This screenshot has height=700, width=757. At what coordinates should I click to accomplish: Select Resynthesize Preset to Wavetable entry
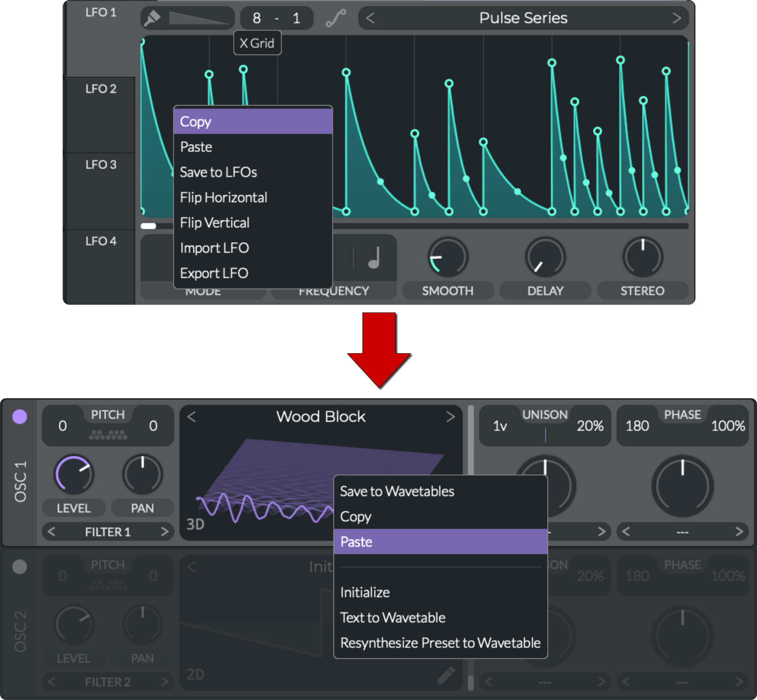441,642
